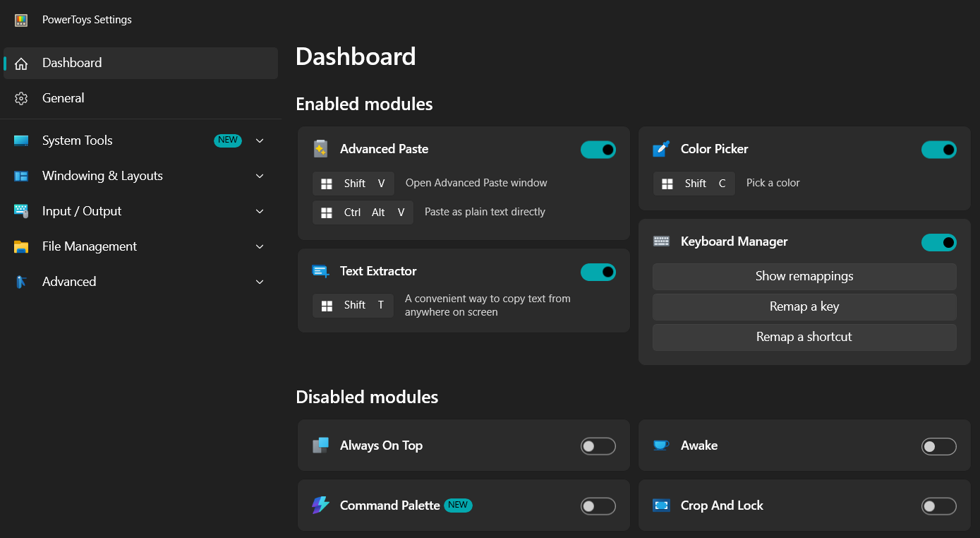Click Windows key icon in Shift V shortcut
The height and width of the screenshot is (538, 980).
[327, 184]
